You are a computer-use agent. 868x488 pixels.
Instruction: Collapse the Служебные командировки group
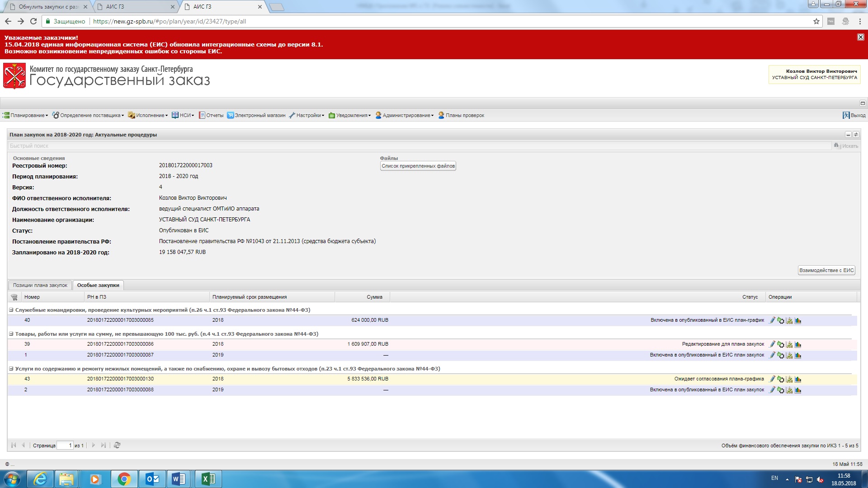point(11,310)
